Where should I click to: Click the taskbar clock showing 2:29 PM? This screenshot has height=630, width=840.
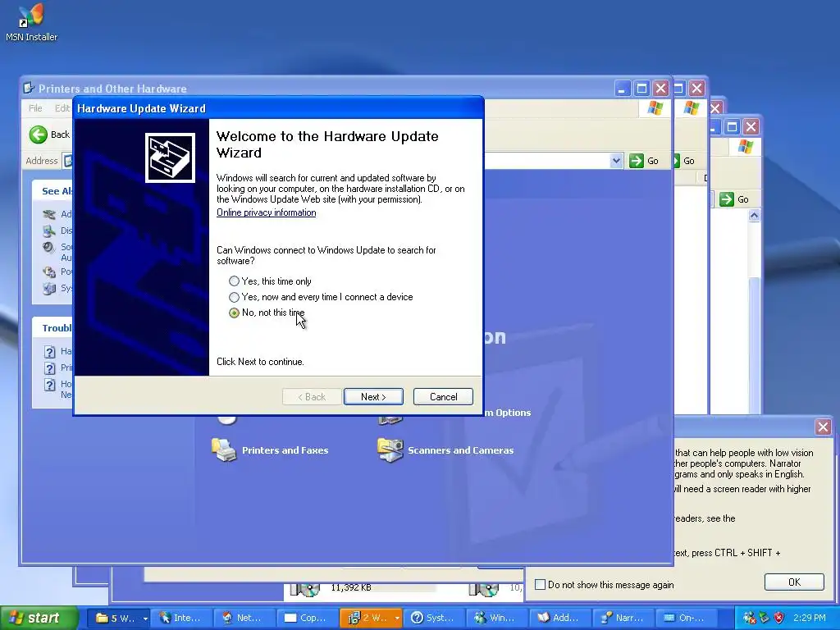point(810,619)
